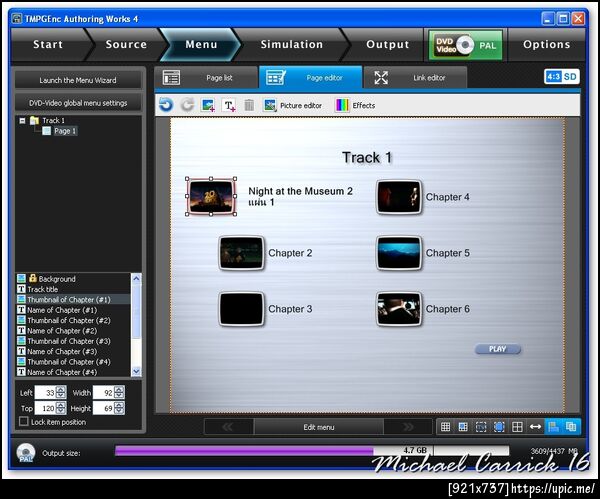The height and width of the screenshot is (499, 600).
Task: Click the Chapter 2 thumbnail on canvas
Action: (x=241, y=253)
